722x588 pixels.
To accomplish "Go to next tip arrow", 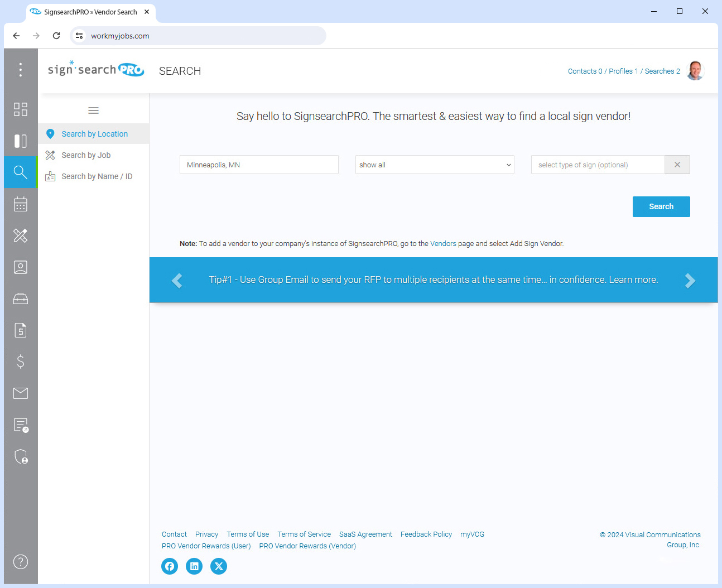I will pos(690,280).
